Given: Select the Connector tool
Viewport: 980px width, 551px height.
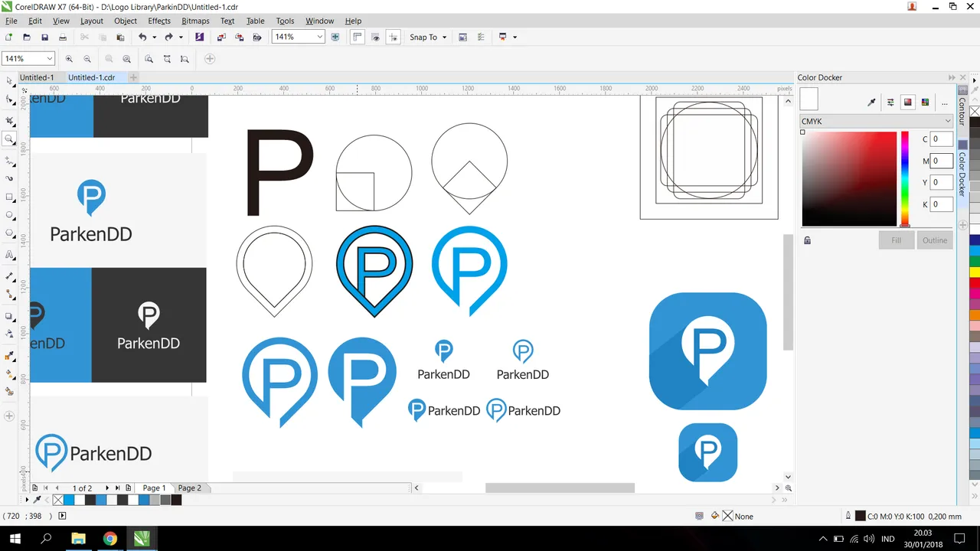Looking at the screenshot, I should [x=9, y=294].
